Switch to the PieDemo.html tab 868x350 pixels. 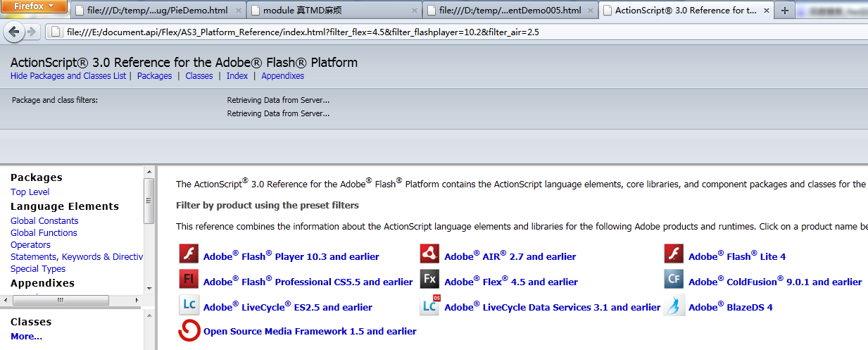157,11
